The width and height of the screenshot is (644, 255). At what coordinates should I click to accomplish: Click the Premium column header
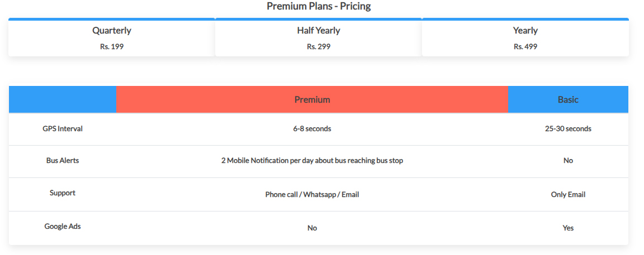click(312, 99)
